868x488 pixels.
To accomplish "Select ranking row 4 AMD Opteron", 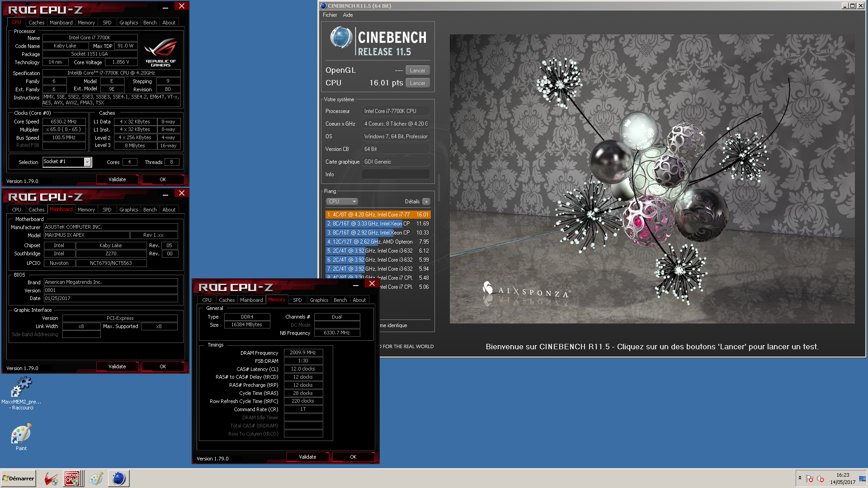I will [x=377, y=242].
